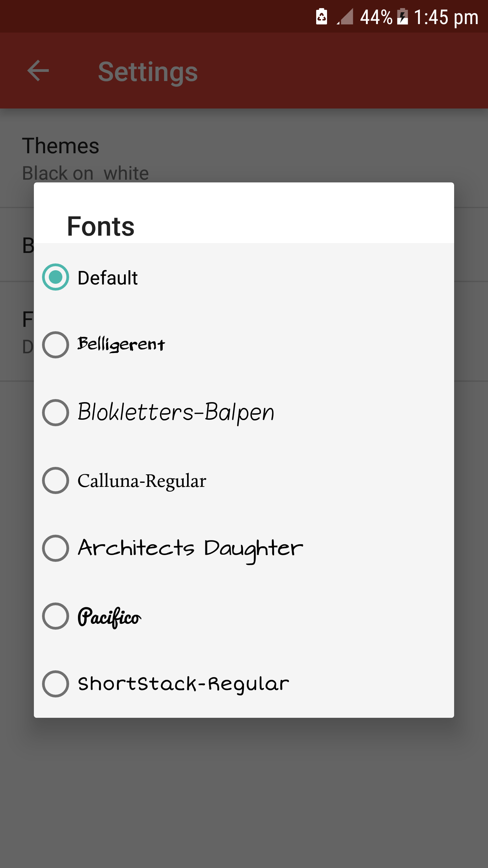Choose the Blokletters-Balpen radio button

coord(56,413)
